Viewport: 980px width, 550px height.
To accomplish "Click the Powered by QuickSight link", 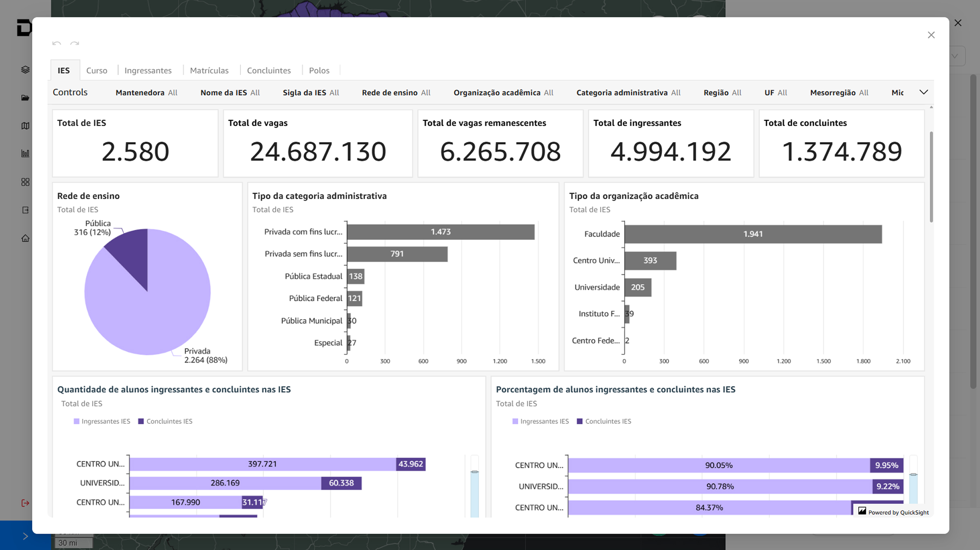I will pyautogui.click(x=893, y=512).
